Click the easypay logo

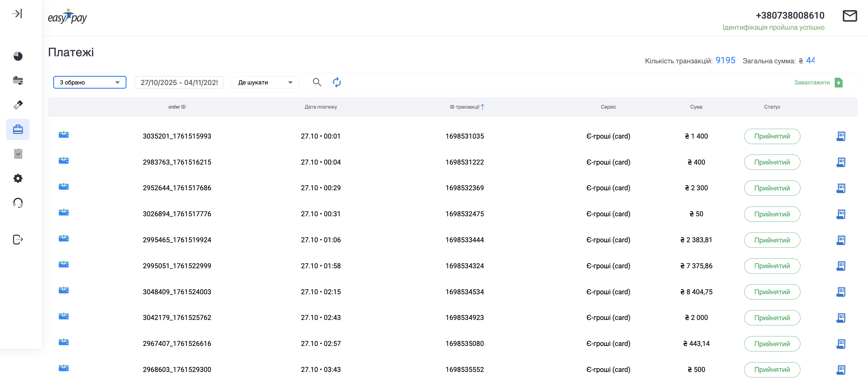coord(67,17)
